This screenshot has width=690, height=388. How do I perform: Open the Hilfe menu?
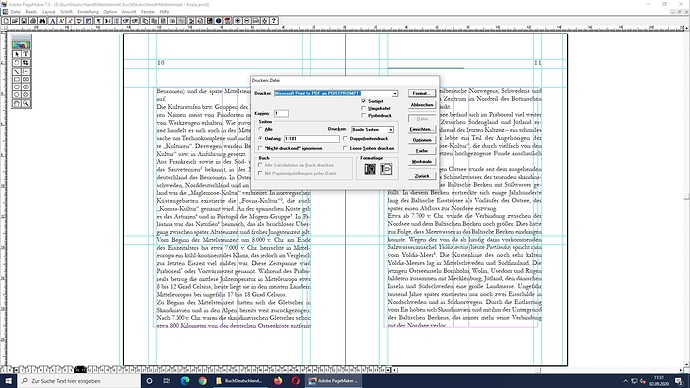tap(165, 12)
